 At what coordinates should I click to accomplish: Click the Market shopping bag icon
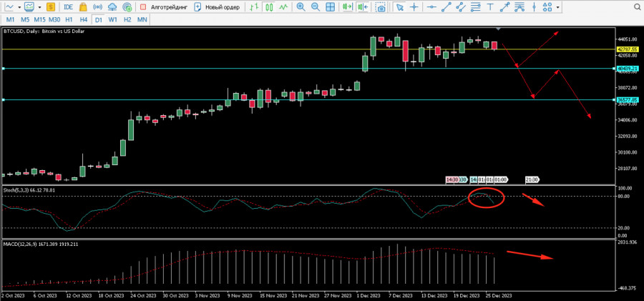point(84,6)
